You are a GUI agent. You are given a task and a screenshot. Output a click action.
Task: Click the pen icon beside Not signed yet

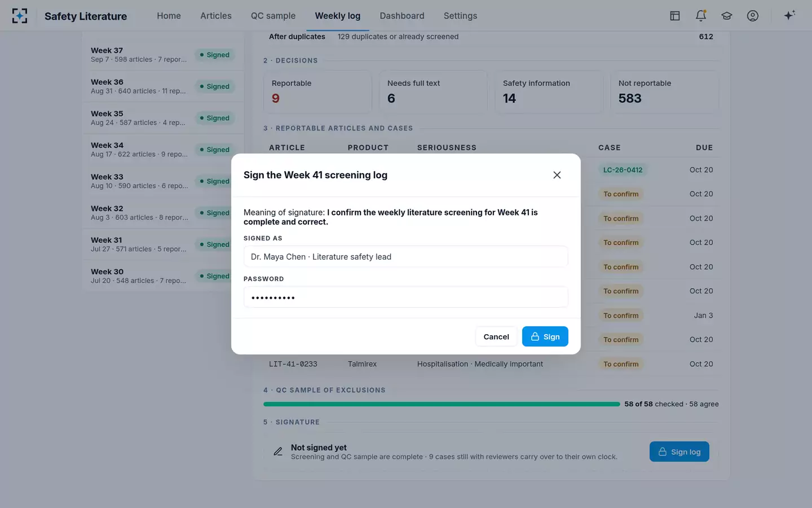click(278, 452)
